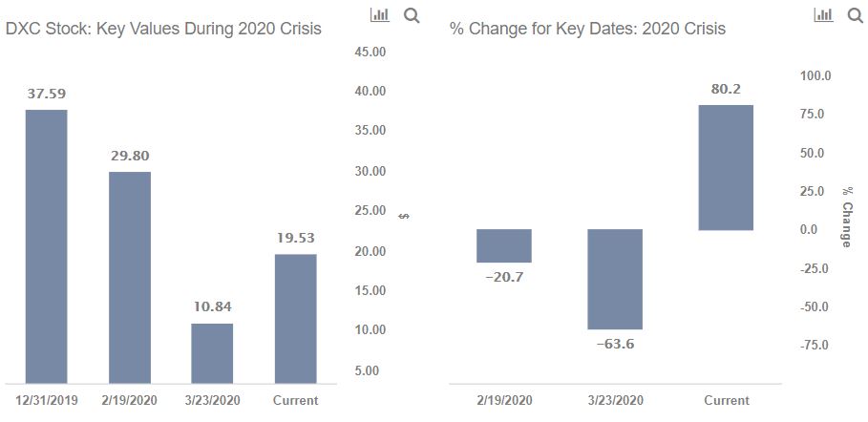Select the 29.80 bar for 2/19/2020
This screenshot has height=422, width=868.
click(x=130, y=278)
